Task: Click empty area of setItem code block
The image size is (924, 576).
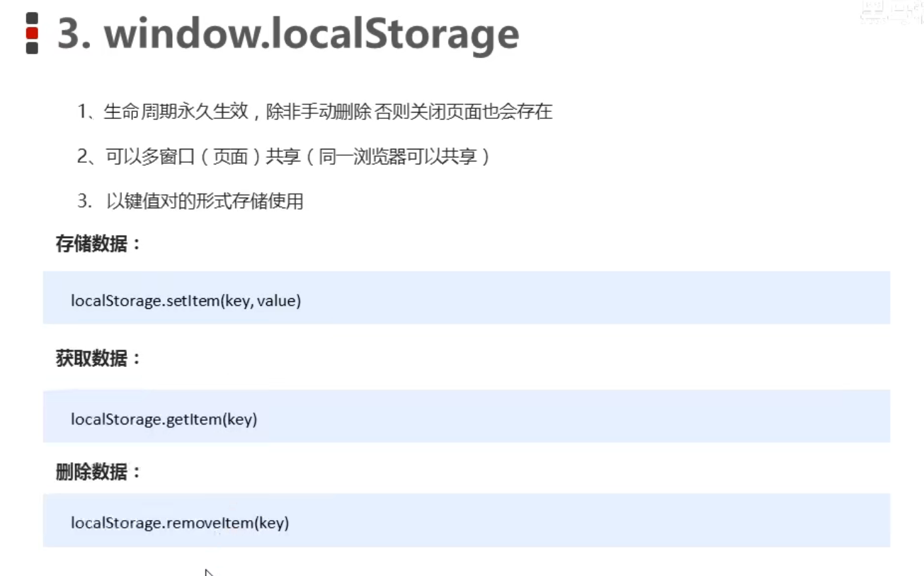Action: pyautogui.click(x=595, y=298)
